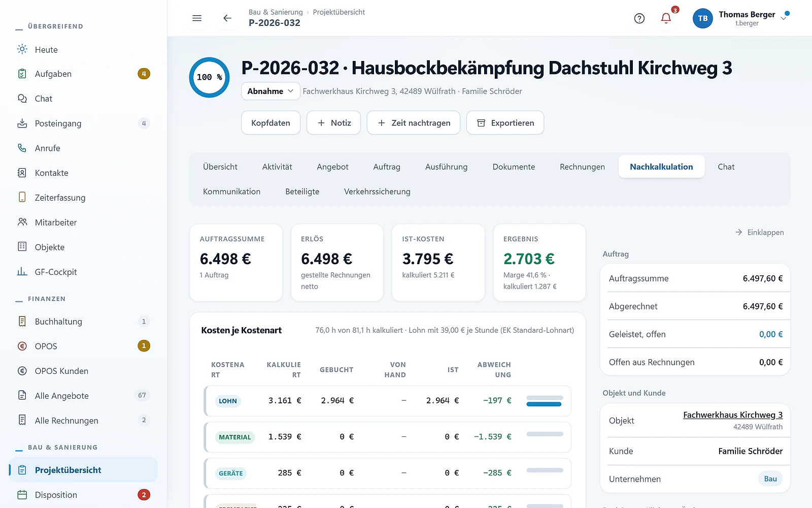Open Alle Angebote in the sidebar
This screenshot has height=508, width=812.
point(83,396)
